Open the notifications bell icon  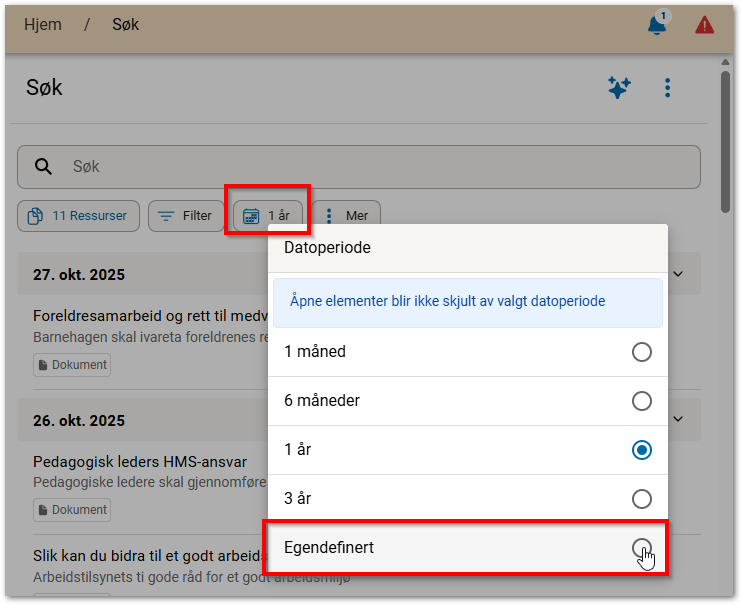(657, 25)
